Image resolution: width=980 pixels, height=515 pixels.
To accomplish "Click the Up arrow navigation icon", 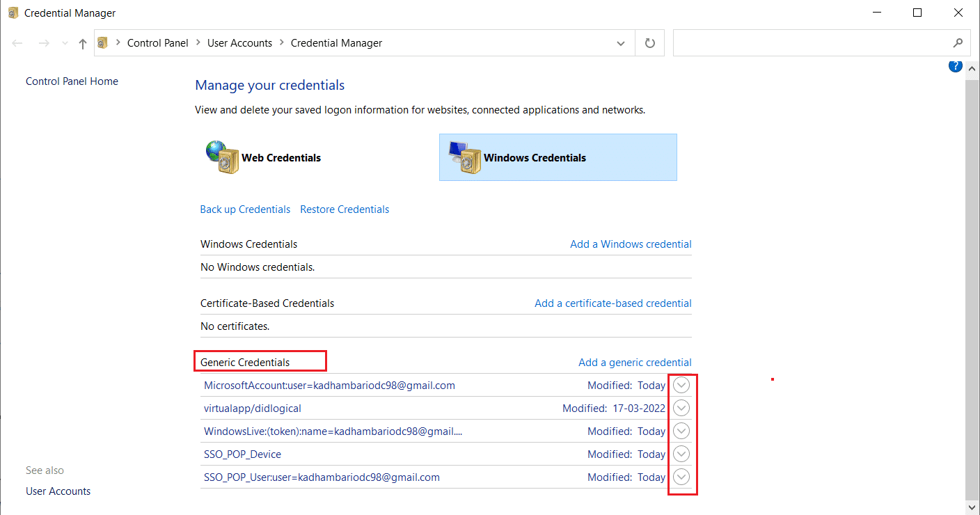I will 83,44.
